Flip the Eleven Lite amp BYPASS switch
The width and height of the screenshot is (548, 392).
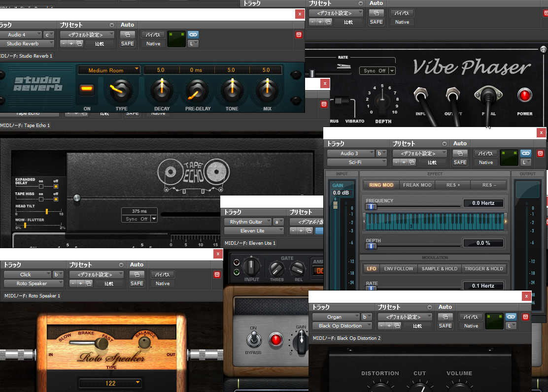tap(254, 339)
